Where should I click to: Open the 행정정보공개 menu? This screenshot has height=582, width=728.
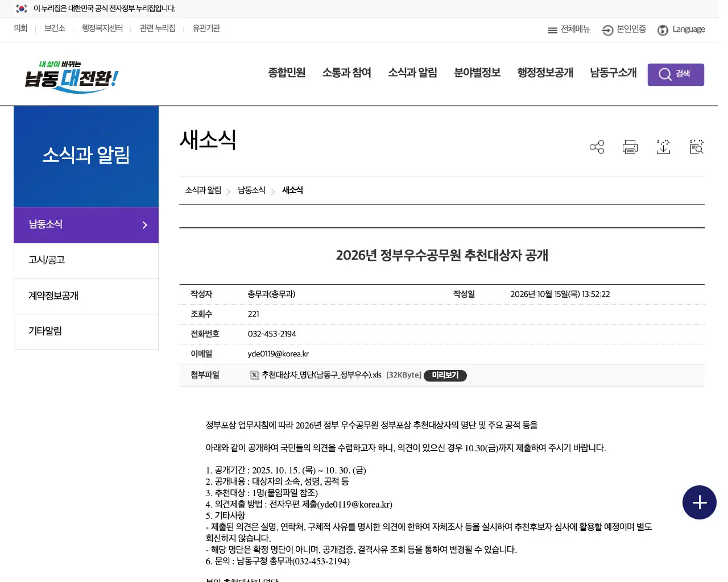(x=545, y=73)
